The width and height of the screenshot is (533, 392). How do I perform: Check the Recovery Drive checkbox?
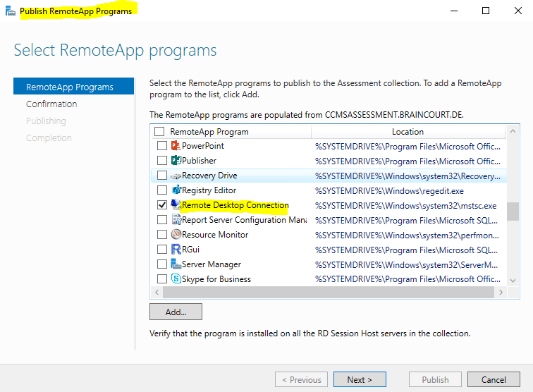click(162, 176)
